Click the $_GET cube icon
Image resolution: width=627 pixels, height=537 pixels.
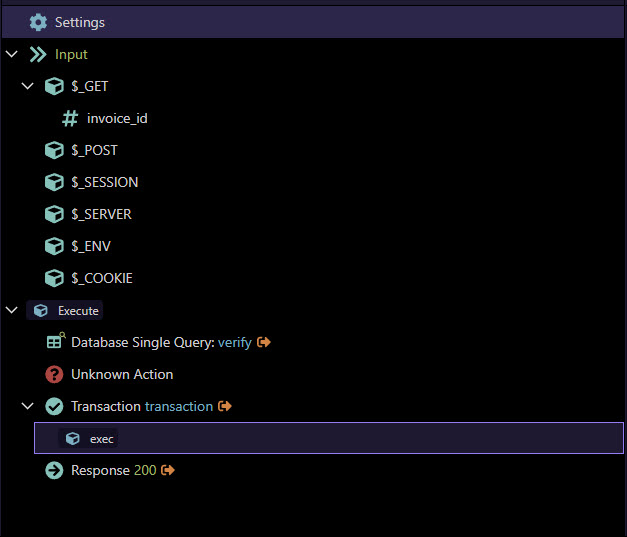[x=54, y=86]
